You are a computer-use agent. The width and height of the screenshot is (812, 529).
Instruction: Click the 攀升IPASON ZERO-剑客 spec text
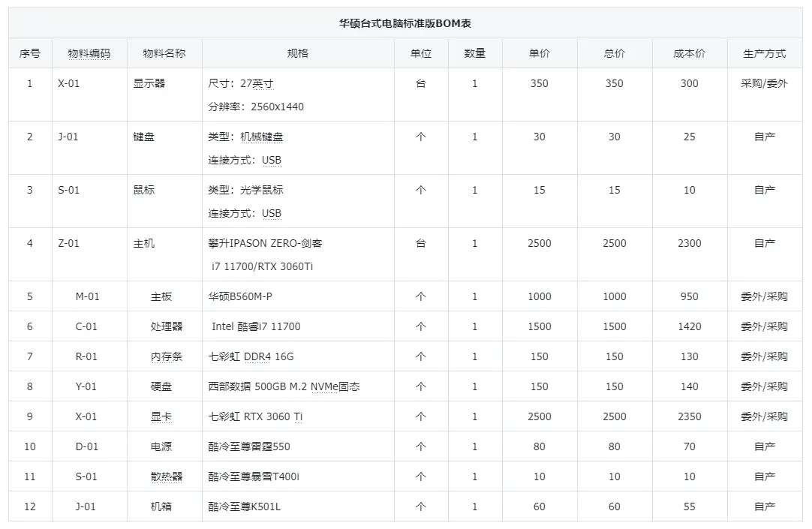(265, 243)
